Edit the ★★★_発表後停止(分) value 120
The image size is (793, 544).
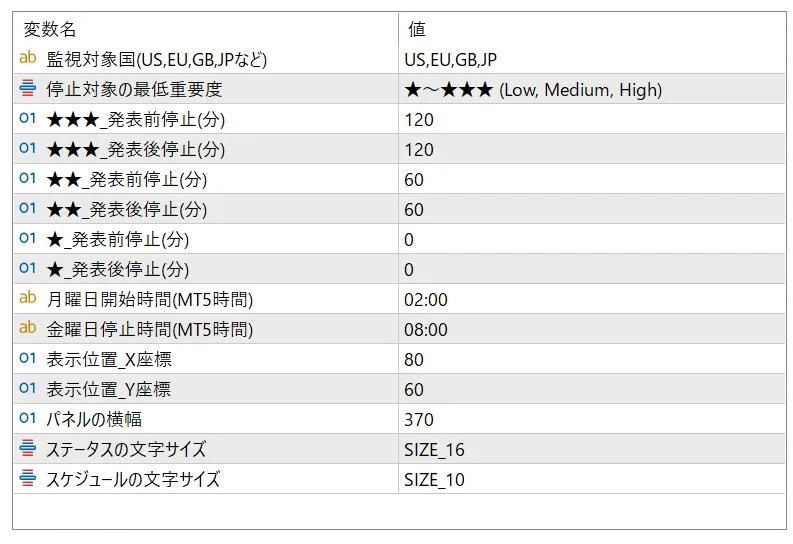coord(590,150)
